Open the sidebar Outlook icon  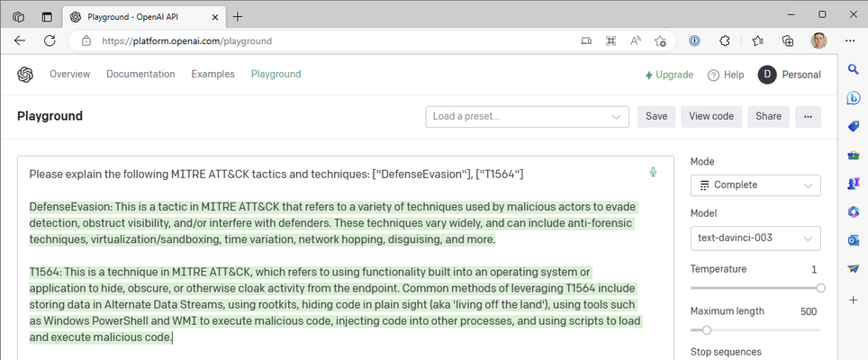pos(853,240)
